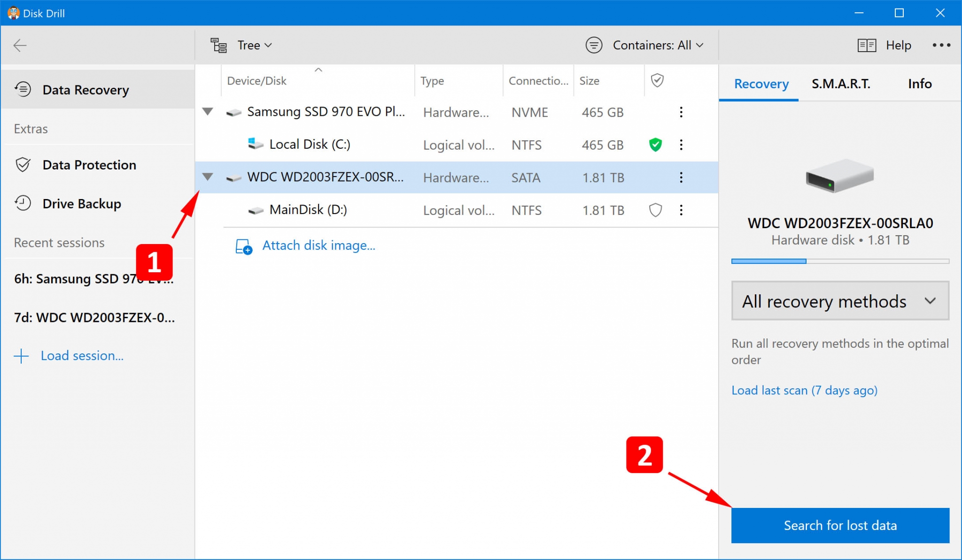The width and height of the screenshot is (962, 560).
Task: Click the 465 GB size of Samsung SSD
Action: click(603, 113)
